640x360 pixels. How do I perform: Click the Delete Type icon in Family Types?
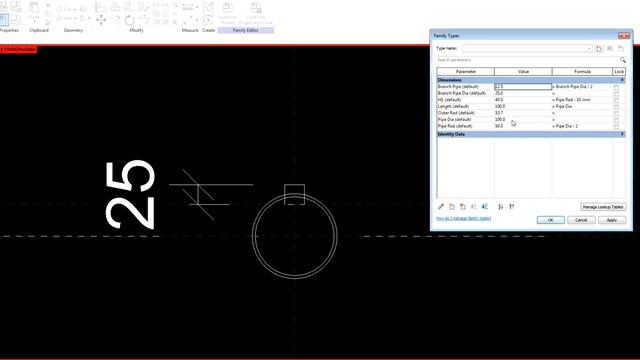pos(621,49)
